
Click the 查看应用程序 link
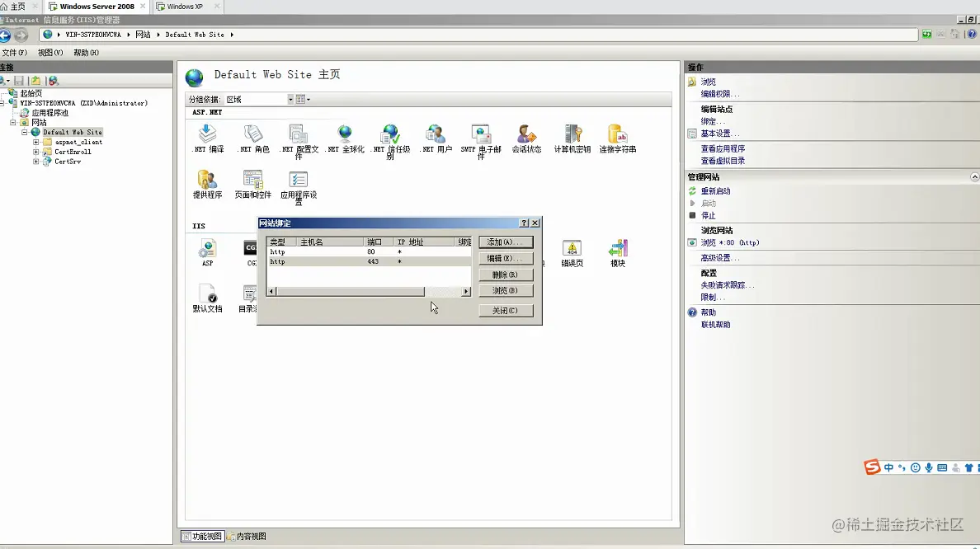723,148
